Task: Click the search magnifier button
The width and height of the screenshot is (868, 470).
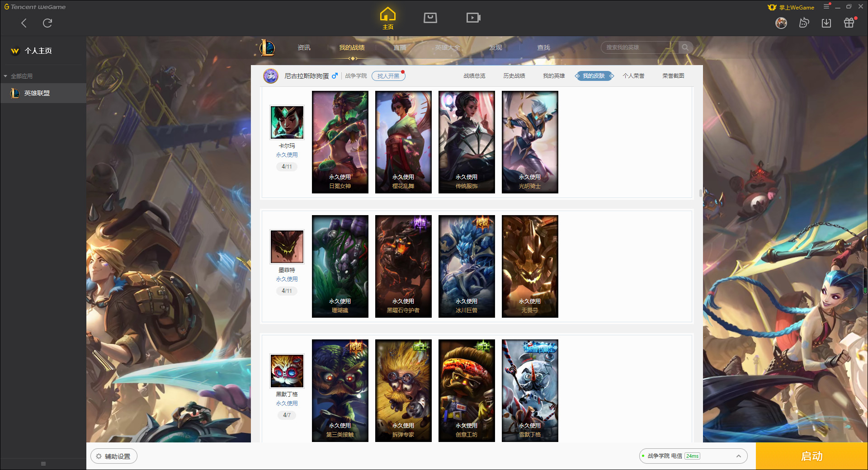Action: [x=685, y=47]
